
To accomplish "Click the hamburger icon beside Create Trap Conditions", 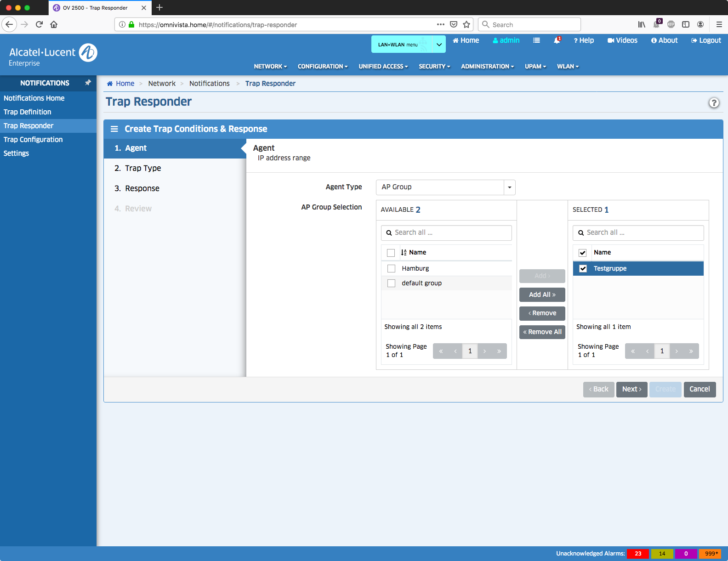I will point(114,129).
